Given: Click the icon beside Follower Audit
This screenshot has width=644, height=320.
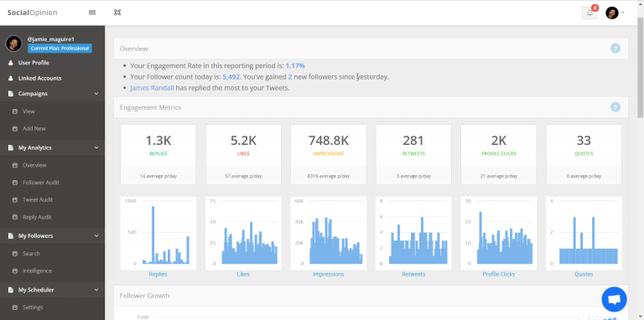Looking at the screenshot, I should (x=15, y=182).
